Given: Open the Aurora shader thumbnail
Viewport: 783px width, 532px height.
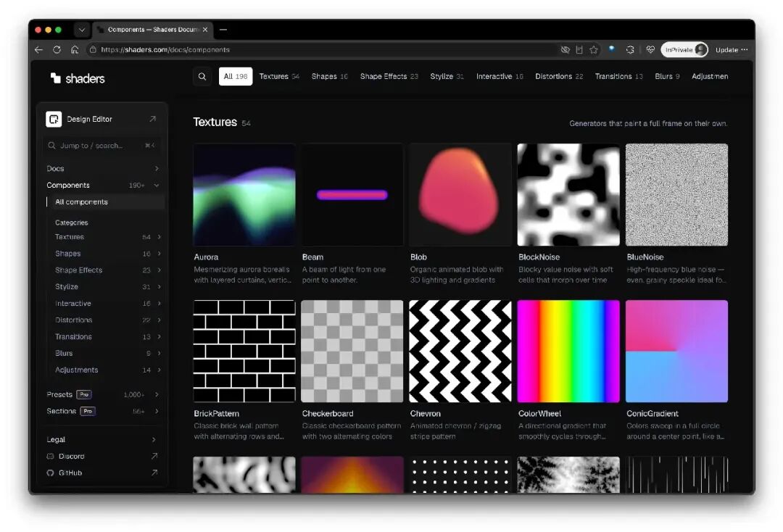Looking at the screenshot, I should click(244, 195).
